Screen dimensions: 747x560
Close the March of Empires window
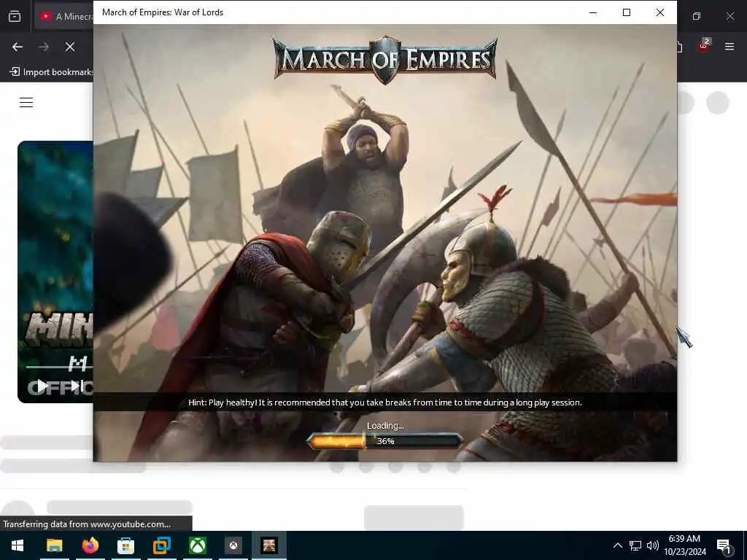point(659,12)
